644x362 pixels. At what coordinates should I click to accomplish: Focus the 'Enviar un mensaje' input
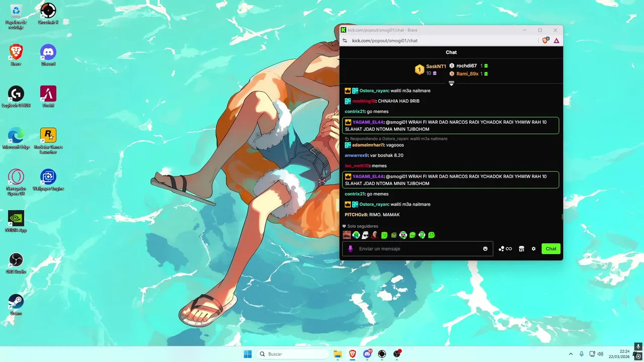(x=418, y=249)
